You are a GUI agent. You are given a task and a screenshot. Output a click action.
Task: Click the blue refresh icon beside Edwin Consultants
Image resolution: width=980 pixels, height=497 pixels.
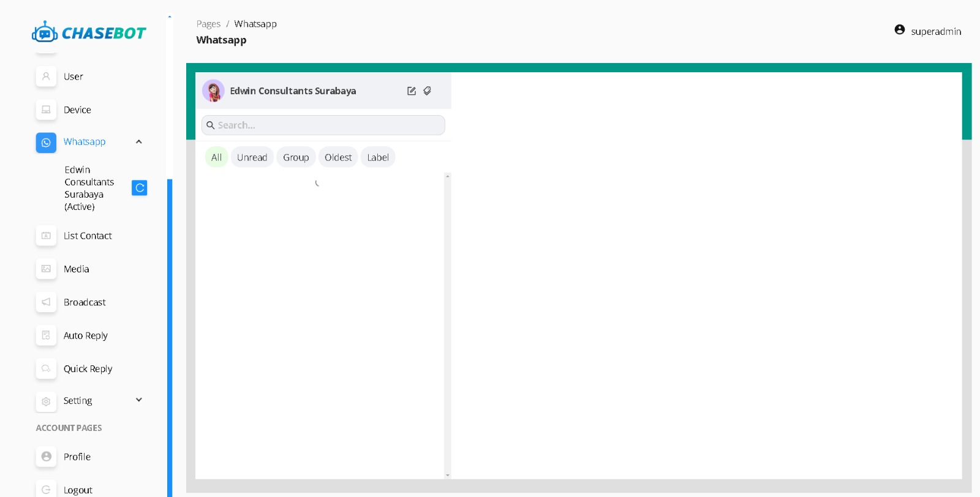[x=140, y=188]
